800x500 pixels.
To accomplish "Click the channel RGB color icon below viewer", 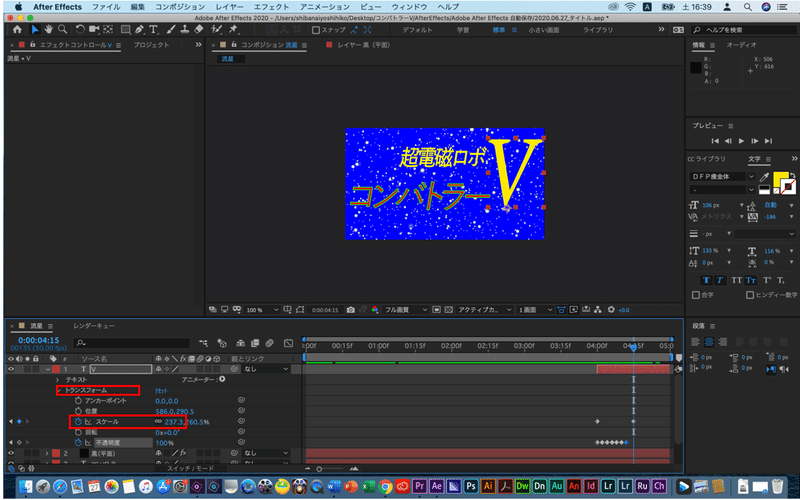I will click(375, 310).
